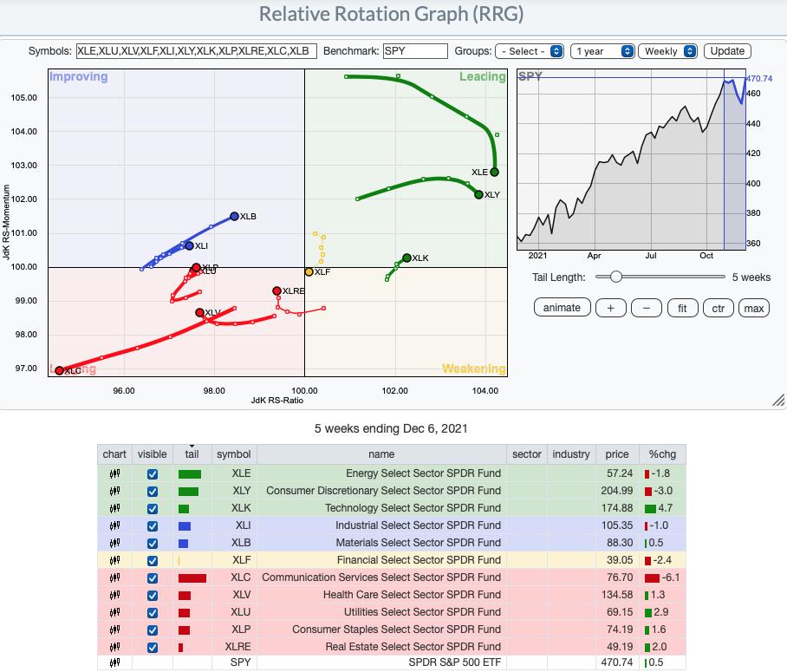
Task: Uncheck visibility for XLY fund
Action: 153,491
